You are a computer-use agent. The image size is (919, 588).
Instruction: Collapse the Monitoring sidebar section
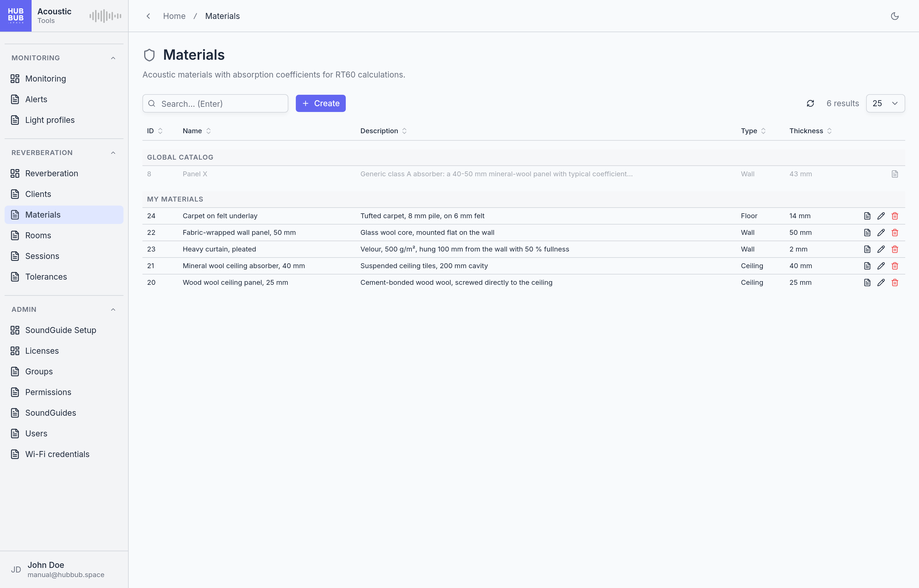(x=113, y=58)
